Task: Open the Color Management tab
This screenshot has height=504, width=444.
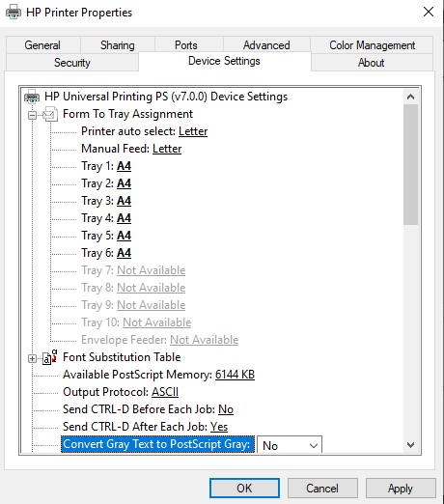Action: tap(372, 45)
